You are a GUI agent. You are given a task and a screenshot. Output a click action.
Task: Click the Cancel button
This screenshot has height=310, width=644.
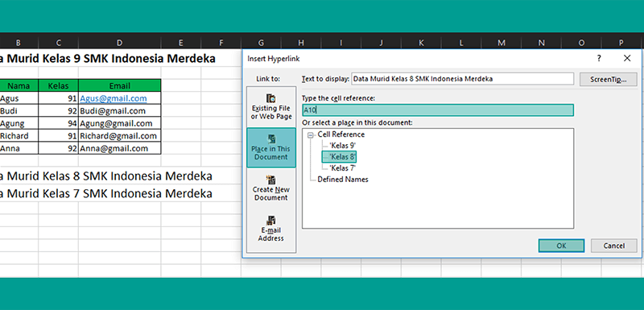(x=614, y=246)
